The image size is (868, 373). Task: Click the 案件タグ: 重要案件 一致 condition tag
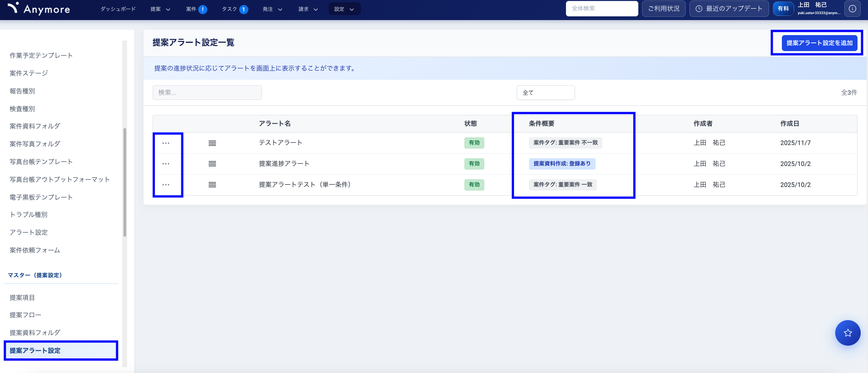[563, 185]
